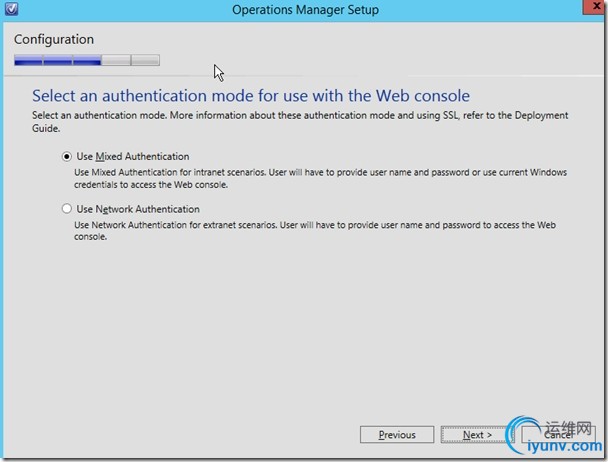Select Use Mixed Authentication radio button
The image size is (608, 462).
67,156
